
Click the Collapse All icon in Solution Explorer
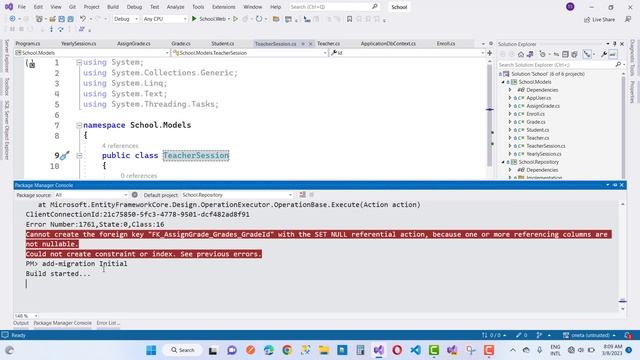565,54
